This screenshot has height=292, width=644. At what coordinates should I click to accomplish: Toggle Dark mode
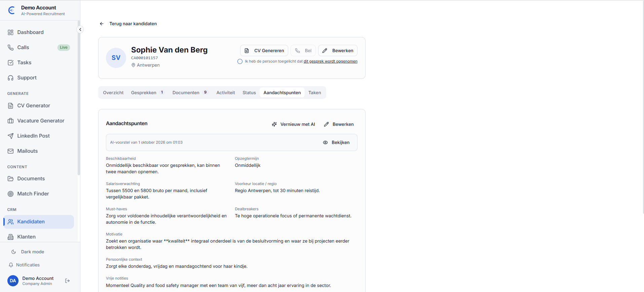click(x=28, y=252)
